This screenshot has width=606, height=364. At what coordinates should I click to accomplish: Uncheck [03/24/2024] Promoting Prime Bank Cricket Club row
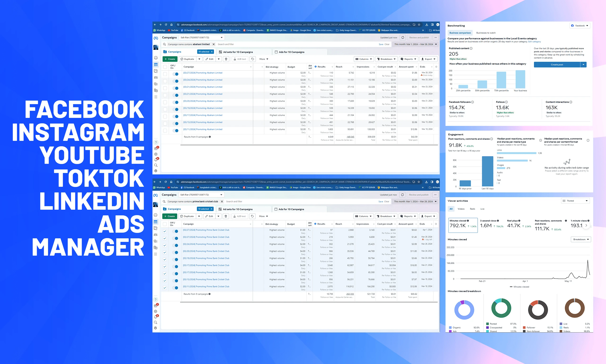click(165, 245)
